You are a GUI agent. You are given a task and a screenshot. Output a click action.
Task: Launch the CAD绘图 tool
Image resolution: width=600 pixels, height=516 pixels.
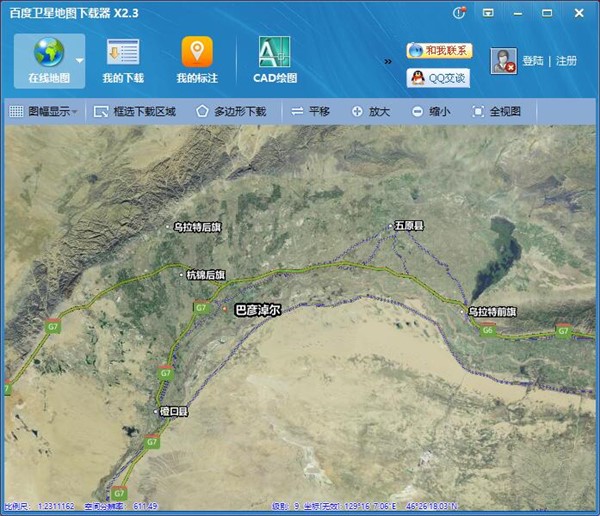pos(275,61)
